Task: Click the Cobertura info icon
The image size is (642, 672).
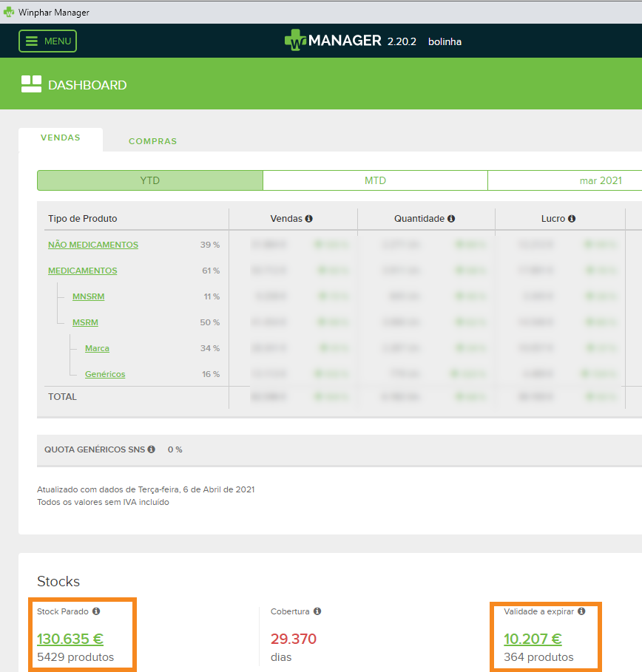Action: (317, 611)
